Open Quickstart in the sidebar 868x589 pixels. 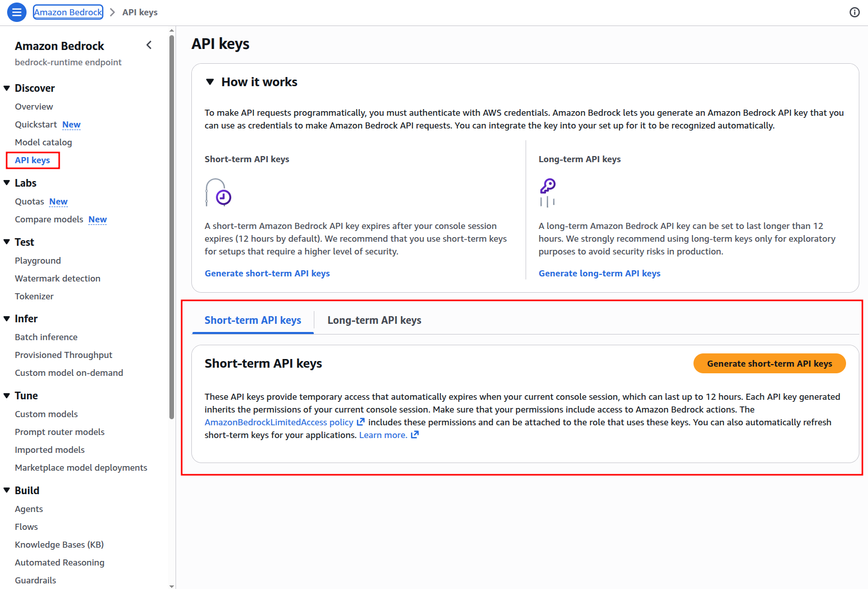pyautogui.click(x=36, y=124)
